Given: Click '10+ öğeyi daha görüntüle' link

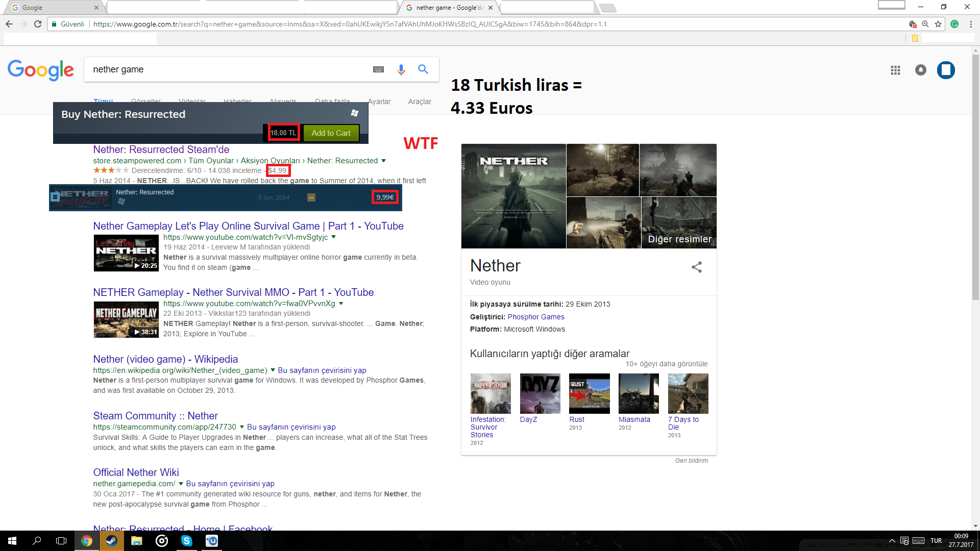Looking at the screenshot, I should click(667, 364).
